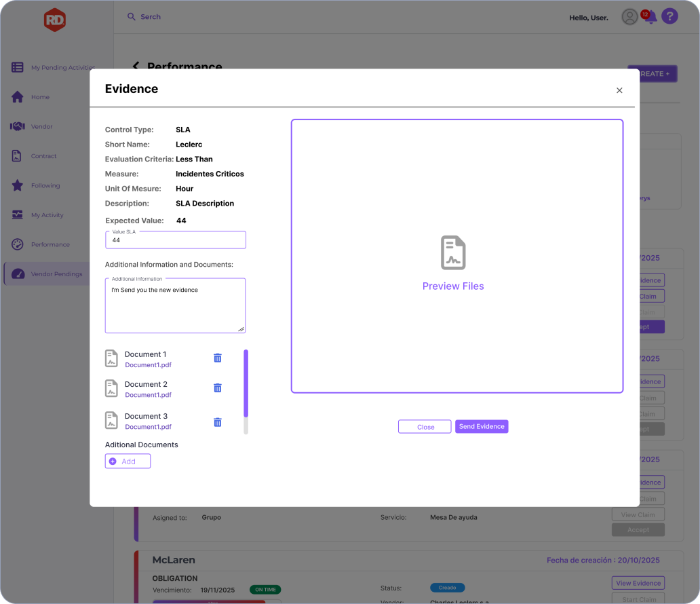This screenshot has height=604, width=700.
Task: Click the Following star icon
Action: [18, 185]
